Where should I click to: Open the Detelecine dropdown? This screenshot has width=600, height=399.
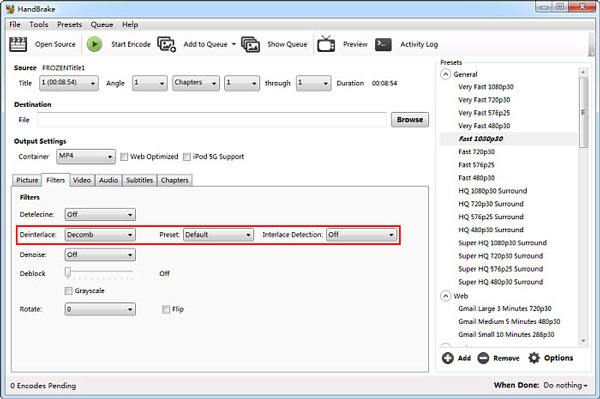tap(100, 215)
